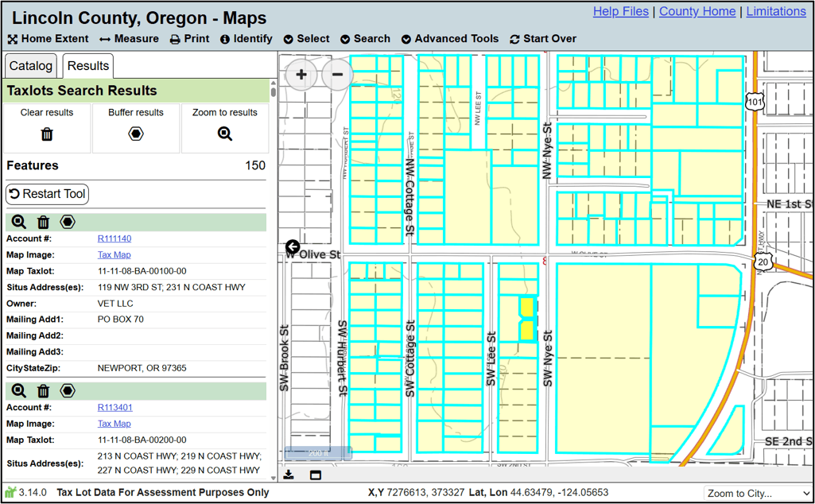815x504 pixels.
Task: Click Start Over in toolbar
Action: point(543,39)
